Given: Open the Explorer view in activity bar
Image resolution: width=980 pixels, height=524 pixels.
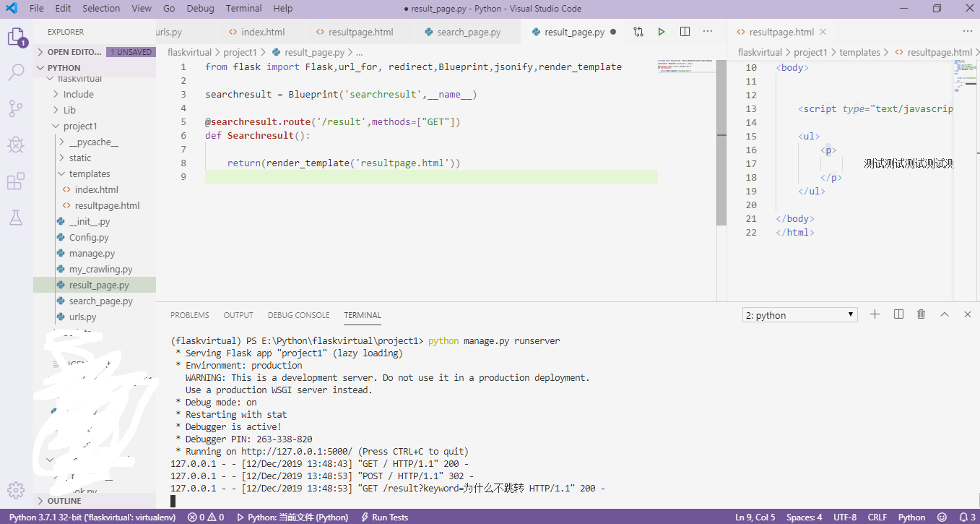Looking at the screenshot, I should click(16, 37).
